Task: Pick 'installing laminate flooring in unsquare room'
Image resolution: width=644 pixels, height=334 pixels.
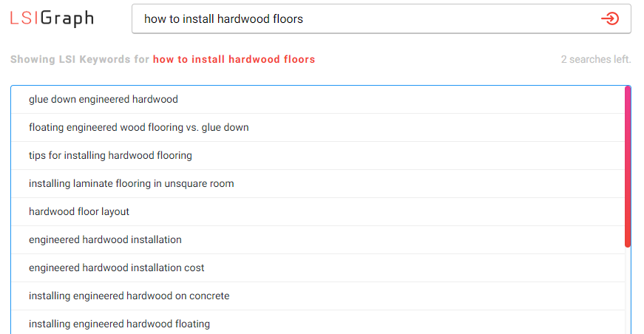Action: point(318,183)
